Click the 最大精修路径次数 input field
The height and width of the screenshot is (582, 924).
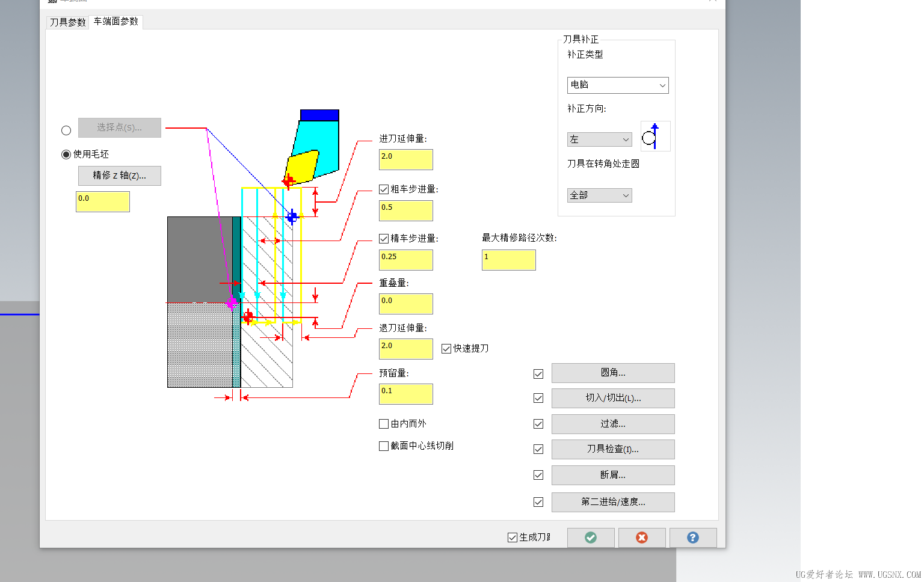click(508, 260)
